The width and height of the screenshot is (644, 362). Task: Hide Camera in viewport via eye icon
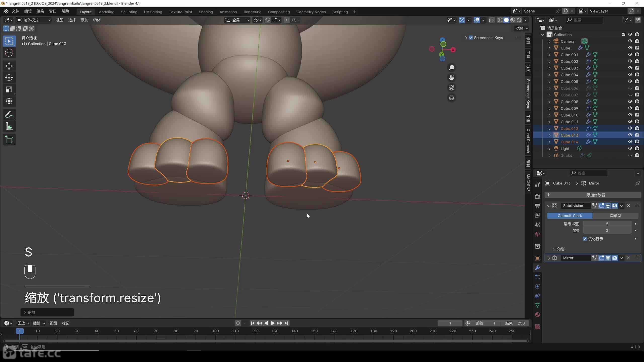(x=630, y=41)
